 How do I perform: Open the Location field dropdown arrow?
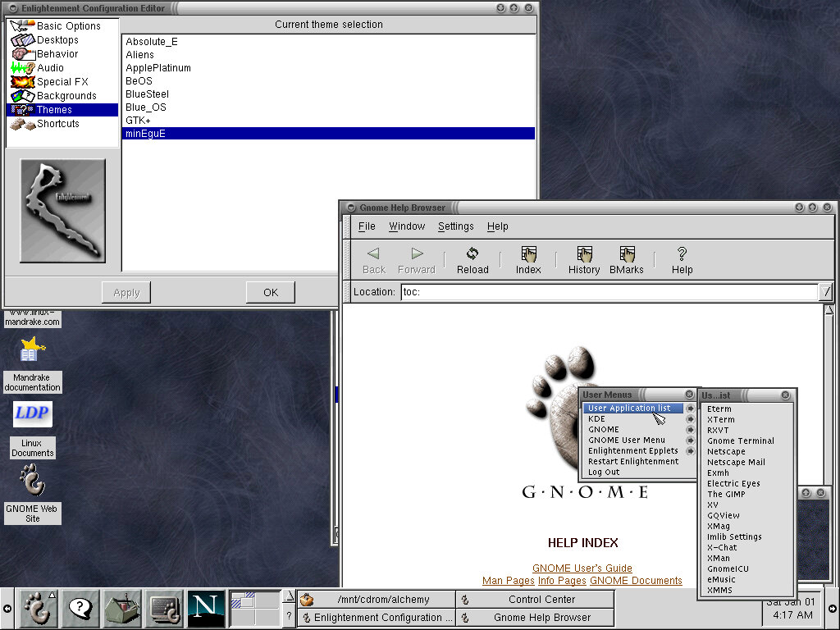tap(825, 292)
